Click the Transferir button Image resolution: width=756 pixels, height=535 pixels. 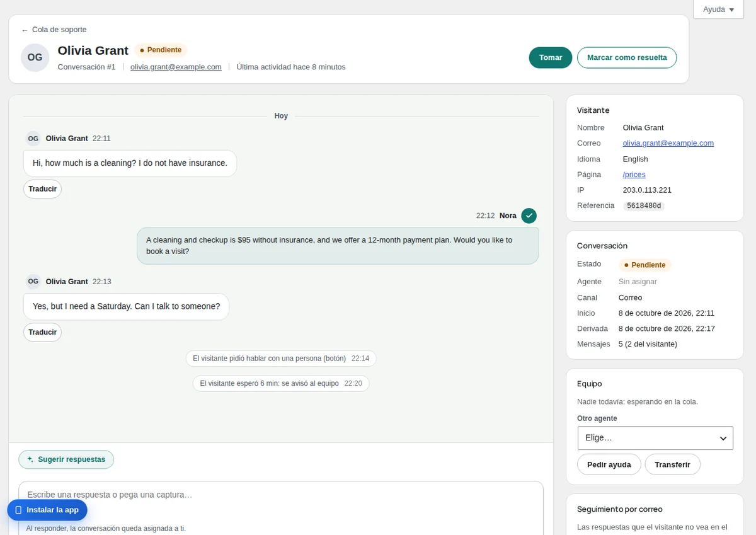672,464
